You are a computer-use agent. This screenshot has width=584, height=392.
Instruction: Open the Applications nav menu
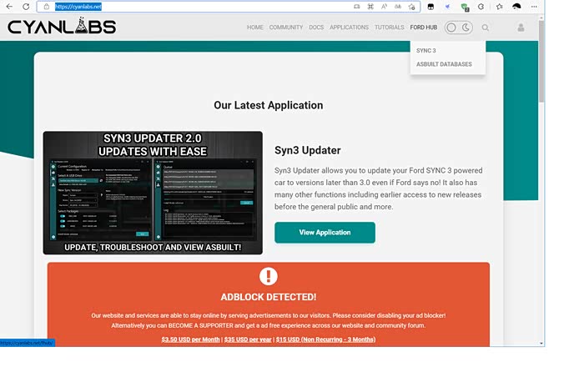349,28
